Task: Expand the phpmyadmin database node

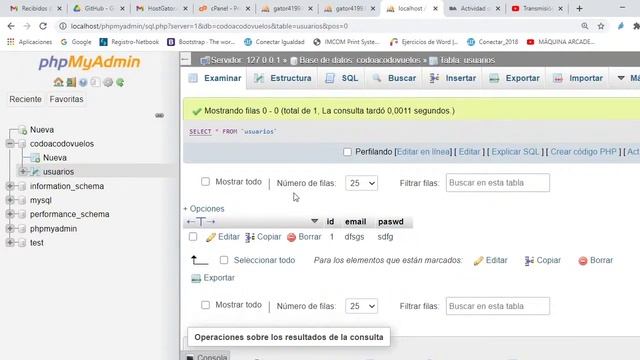Action: coord(10,229)
